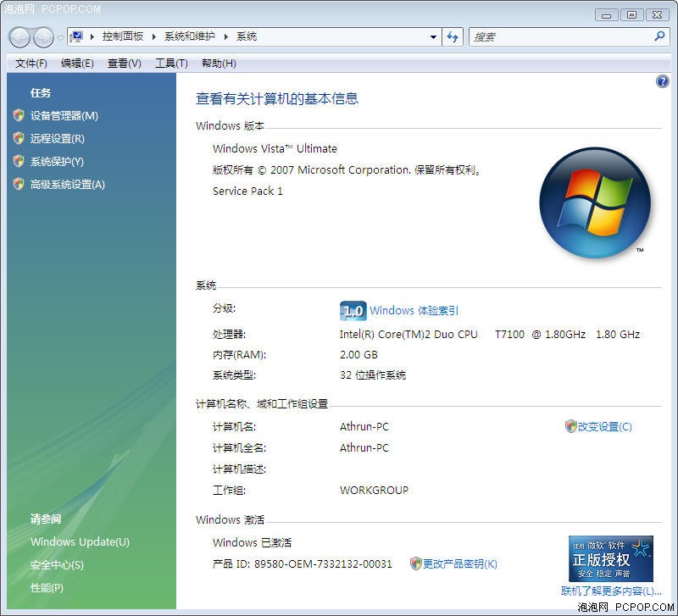
Task: Open the 帮助(H) menu
Action: pos(219,64)
